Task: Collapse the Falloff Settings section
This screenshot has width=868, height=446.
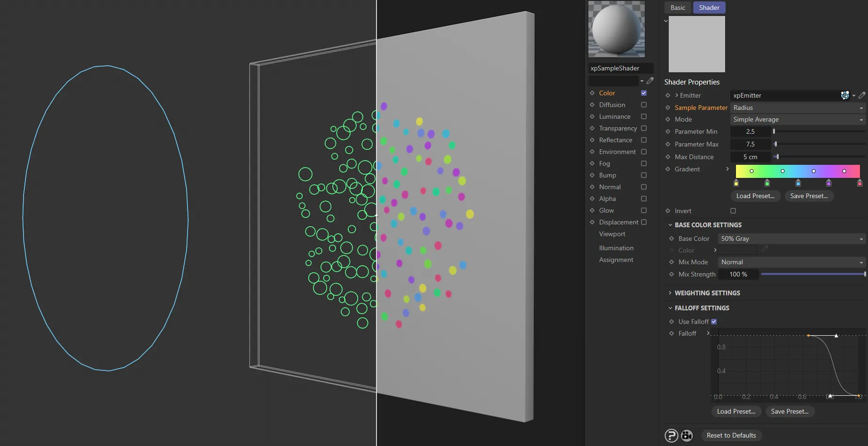Action: [x=670, y=308]
